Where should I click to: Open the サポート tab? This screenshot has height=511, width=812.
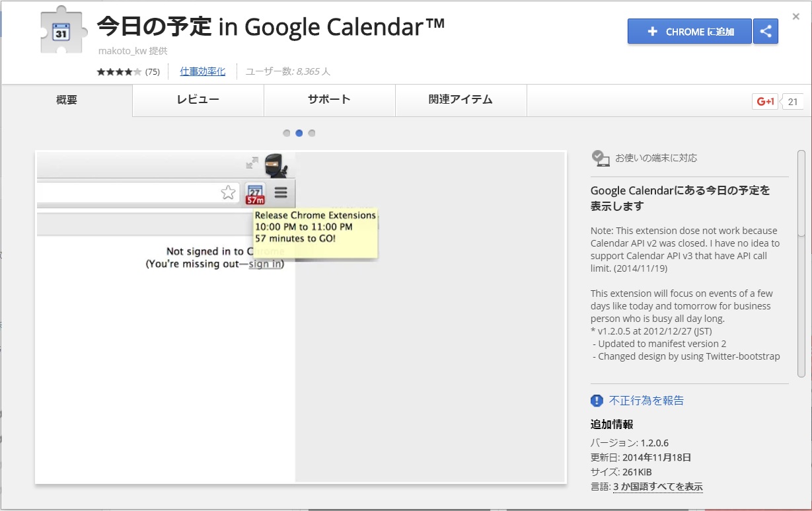click(x=329, y=100)
